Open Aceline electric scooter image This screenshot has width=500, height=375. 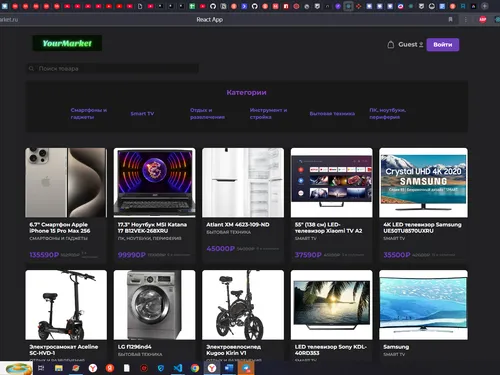[x=66, y=305]
